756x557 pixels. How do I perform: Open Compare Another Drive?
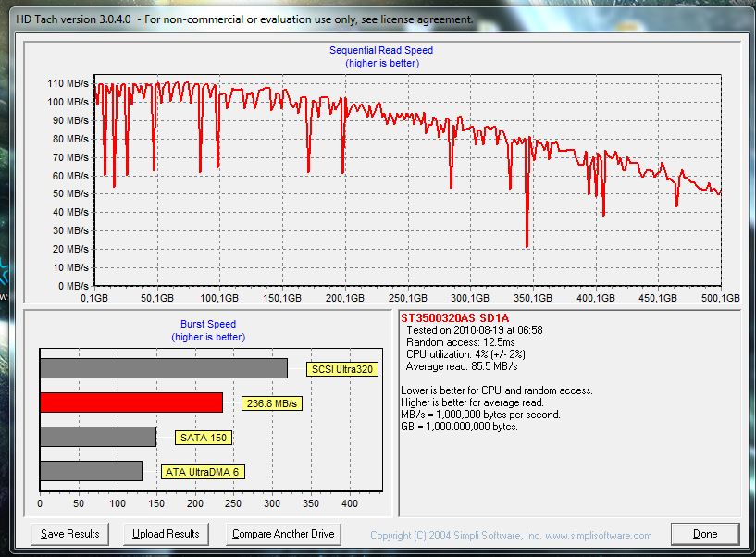[x=283, y=534]
